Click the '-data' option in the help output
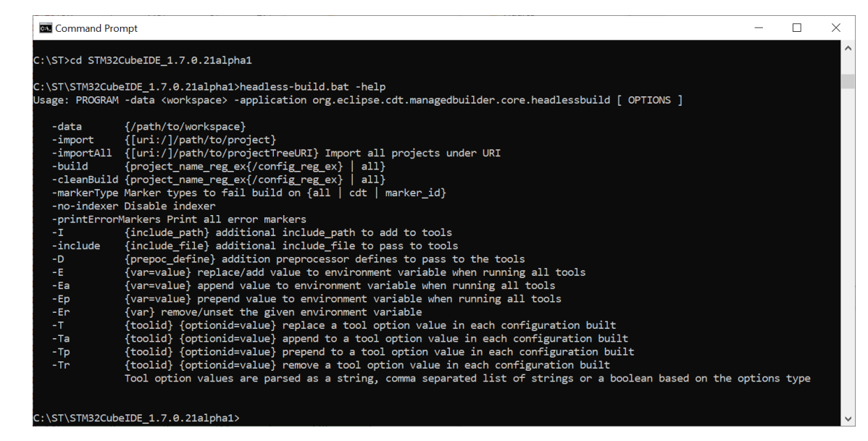 pyautogui.click(x=67, y=127)
